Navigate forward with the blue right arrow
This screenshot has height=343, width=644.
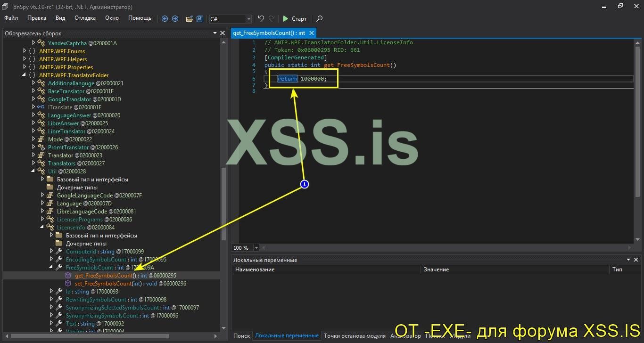(175, 19)
